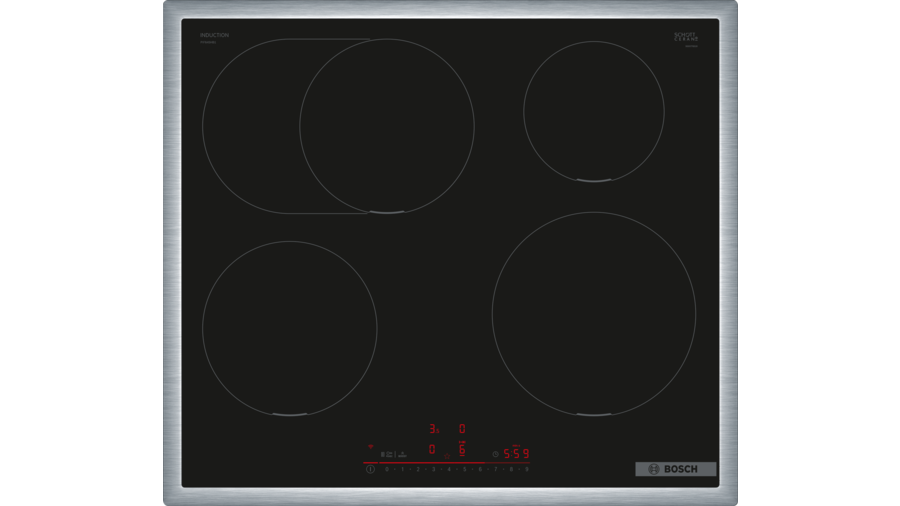Click the large front-right cooking zone
The image size is (900, 506).
[x=593, y=313]
